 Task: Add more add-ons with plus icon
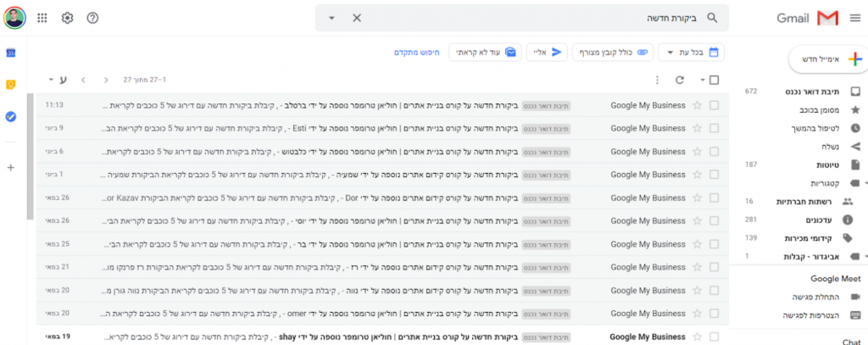(x=10, y=167)
